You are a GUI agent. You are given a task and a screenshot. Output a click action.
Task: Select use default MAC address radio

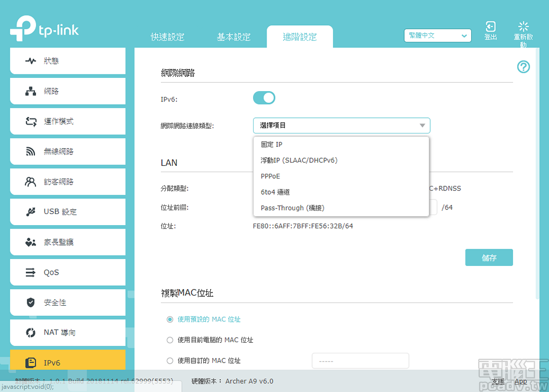click(x=170, y=320)
